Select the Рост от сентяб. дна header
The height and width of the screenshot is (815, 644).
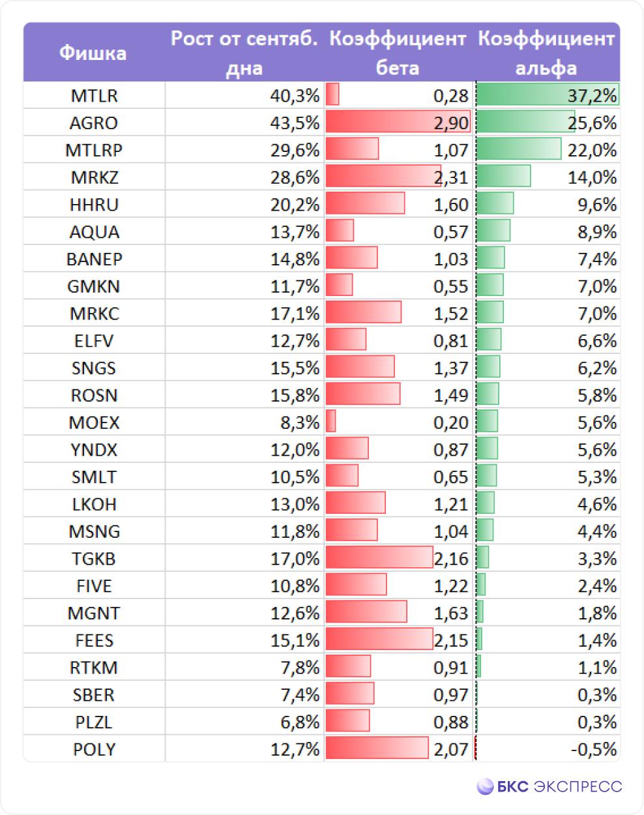click(244, 53)
